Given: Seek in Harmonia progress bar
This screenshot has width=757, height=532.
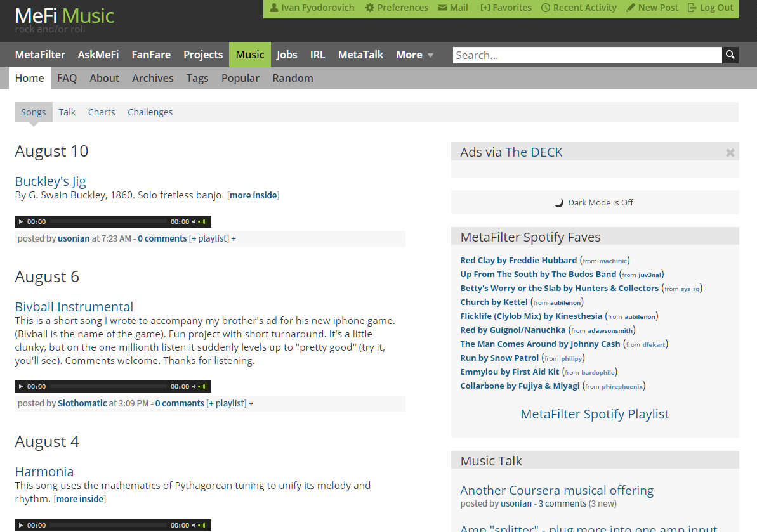Looking at the screenshot, I should (x=108, y=526).
